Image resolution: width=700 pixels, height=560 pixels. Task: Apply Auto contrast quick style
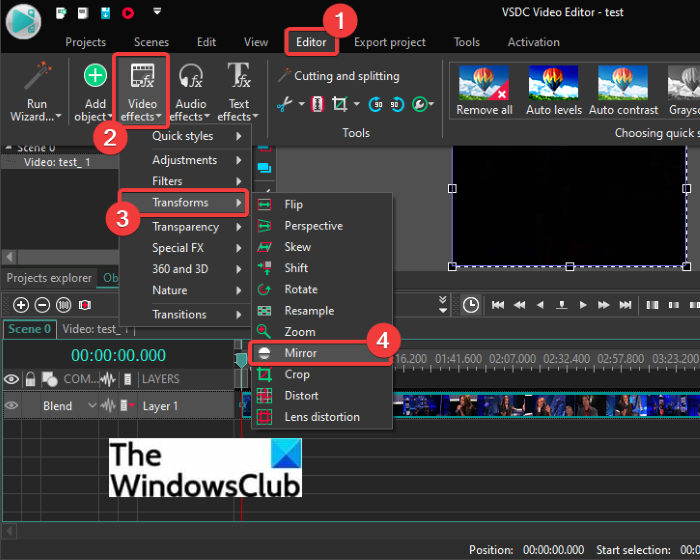click(x=623, y=91)
